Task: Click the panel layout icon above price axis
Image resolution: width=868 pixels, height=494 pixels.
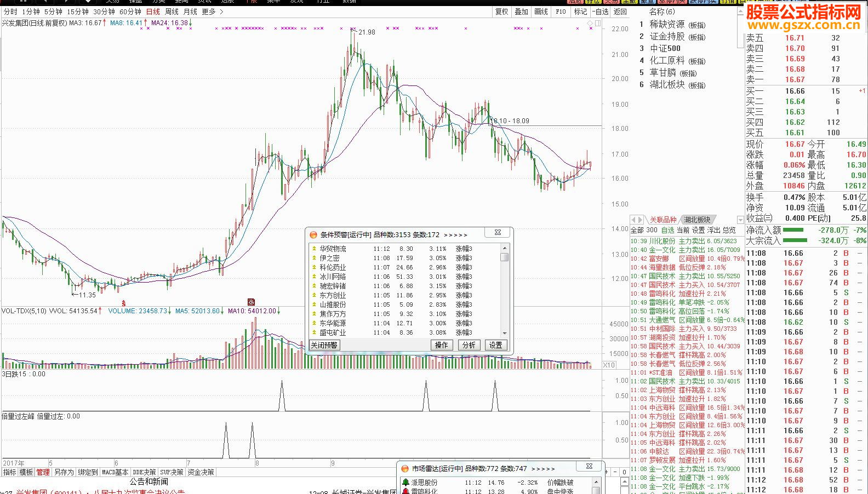Action: pyautogui.click(x=598, y=23)
